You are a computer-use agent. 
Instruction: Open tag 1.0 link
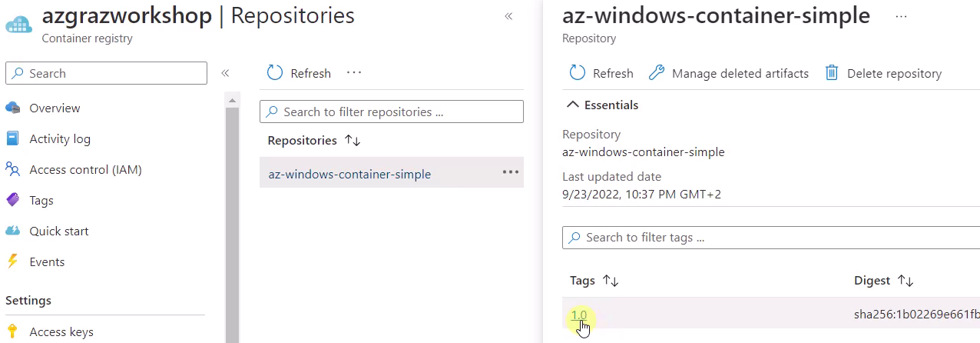tap(579, 315)
